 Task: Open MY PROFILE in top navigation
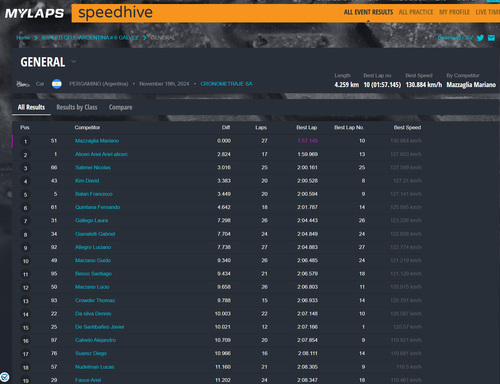454,12
